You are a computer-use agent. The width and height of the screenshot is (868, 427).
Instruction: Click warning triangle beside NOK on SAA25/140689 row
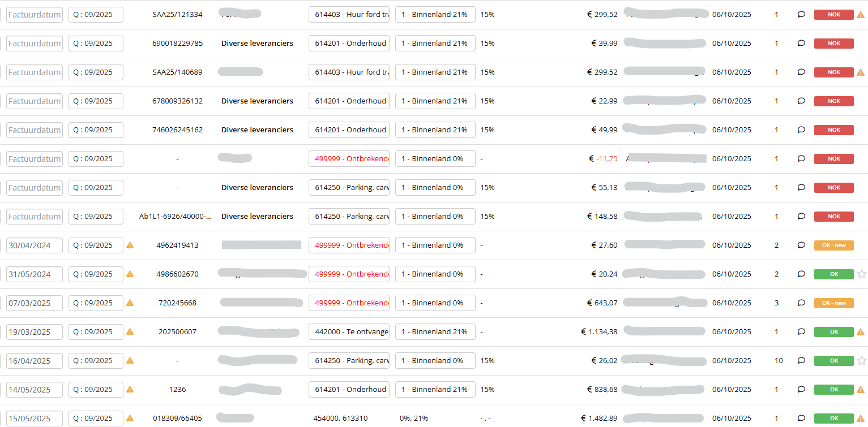coord(861,72)
